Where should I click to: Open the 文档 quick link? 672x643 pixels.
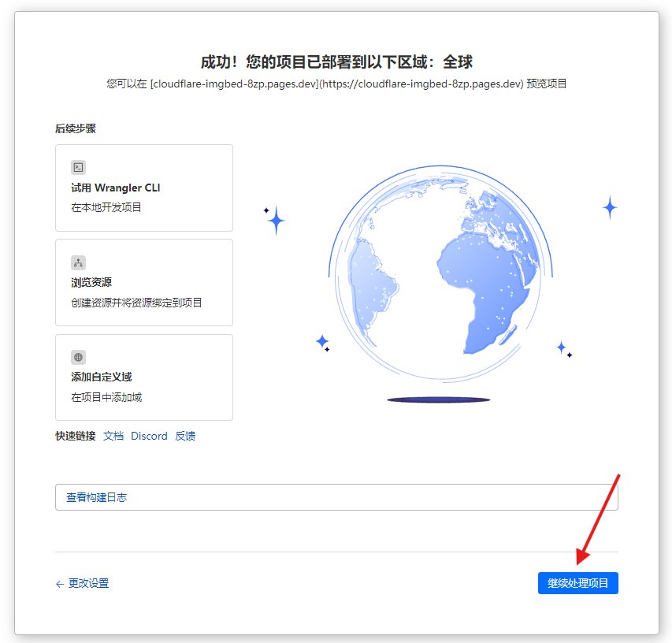(113, 436)
